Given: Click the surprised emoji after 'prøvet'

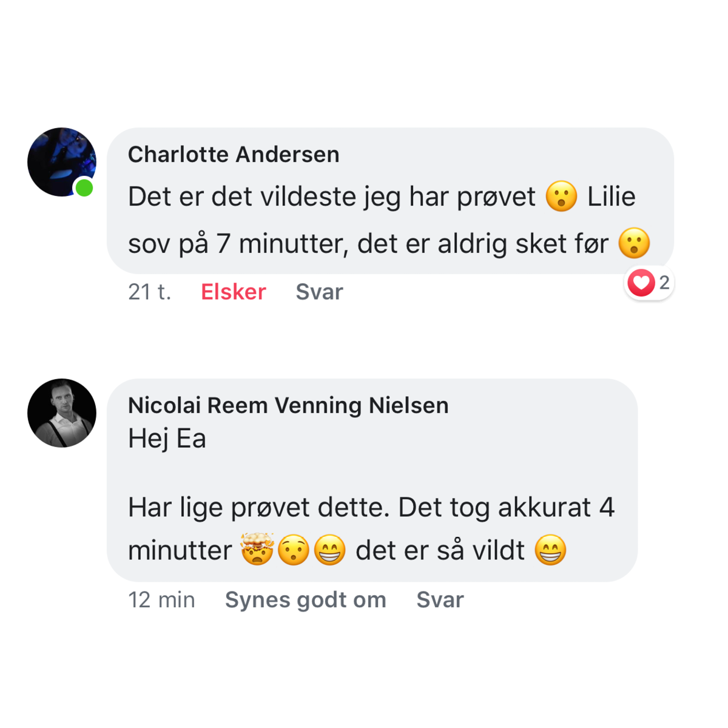Looking at the screenshot, I should [561, 197].
